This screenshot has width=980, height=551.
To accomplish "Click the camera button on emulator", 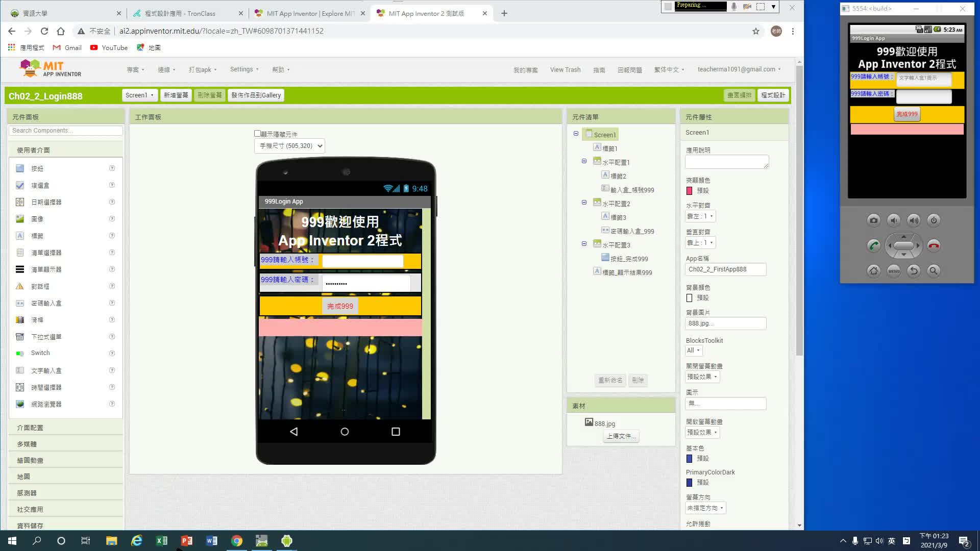I will tap(873, 220).
